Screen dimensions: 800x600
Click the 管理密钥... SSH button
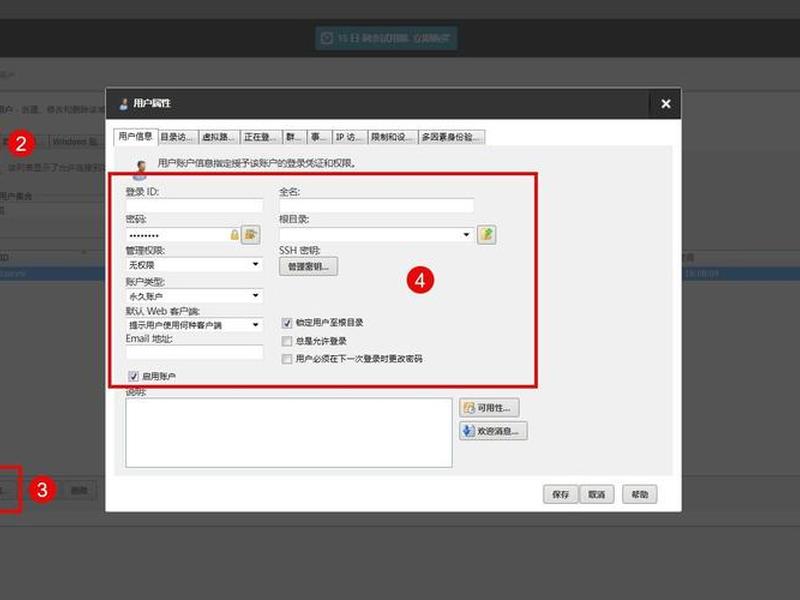tap(308, 266)
